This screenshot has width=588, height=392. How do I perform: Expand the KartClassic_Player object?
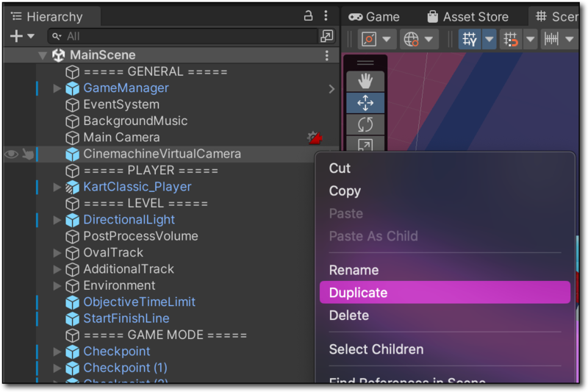[57, 188]
